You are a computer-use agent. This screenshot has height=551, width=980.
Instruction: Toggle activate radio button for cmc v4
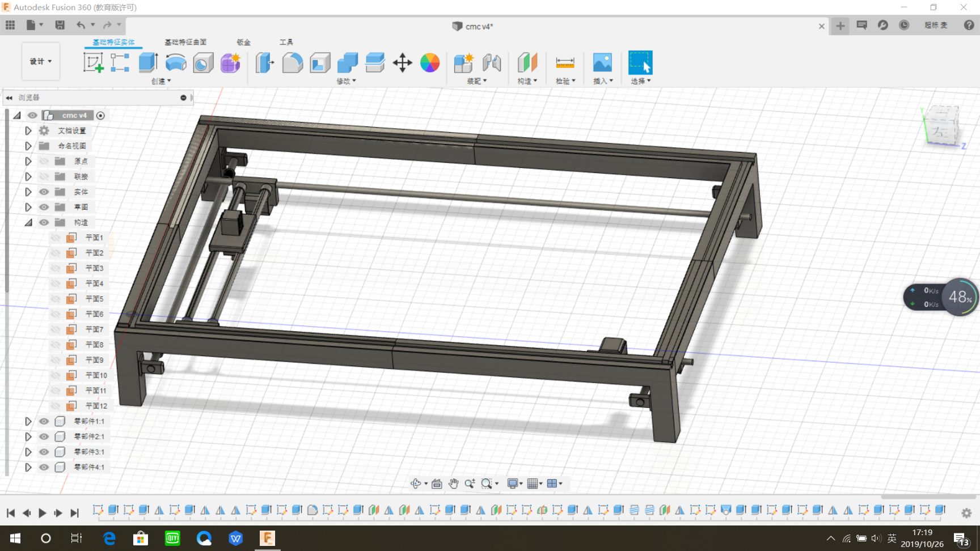[100, 116]
